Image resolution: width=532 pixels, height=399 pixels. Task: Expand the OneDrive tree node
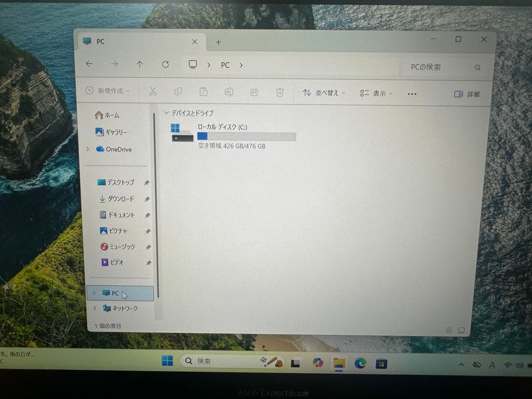pos(88,149)
